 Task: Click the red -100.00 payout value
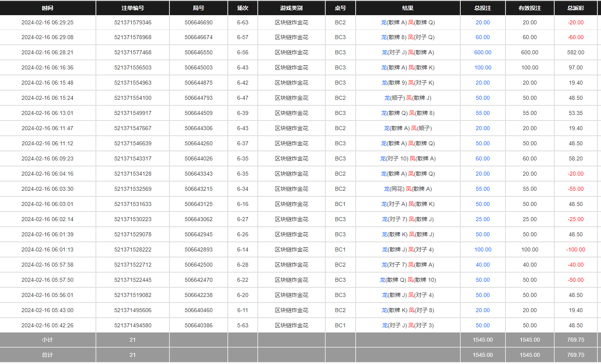point(575,249)
